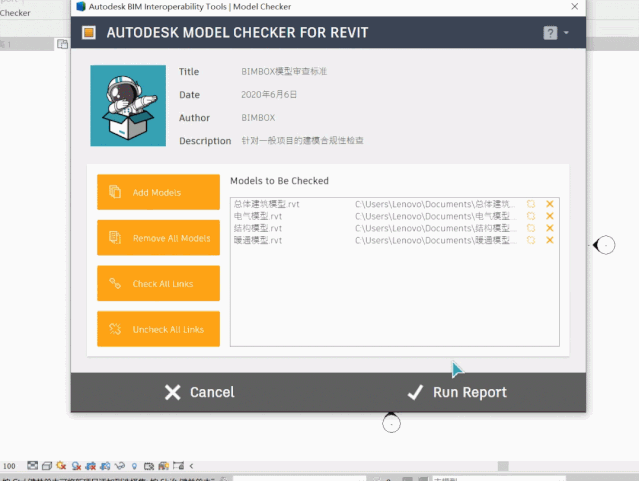This screenshot has width=639, height=481.
Task: Remove 总体建筑模型.rvt with its X icon
Action: 550,204
